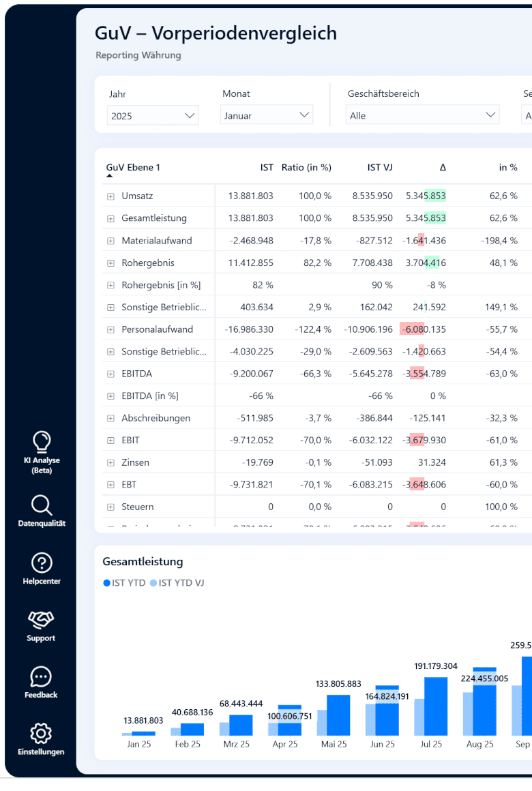Image resolution: width=532 pixels, height=791 pixels.
Task: Click Apr 25 axis label
Action: 285,744
